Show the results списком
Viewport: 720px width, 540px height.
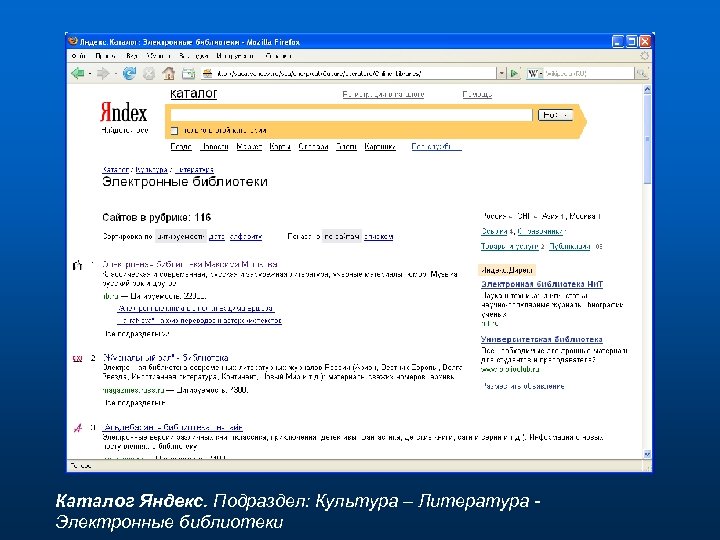[378, 236]
